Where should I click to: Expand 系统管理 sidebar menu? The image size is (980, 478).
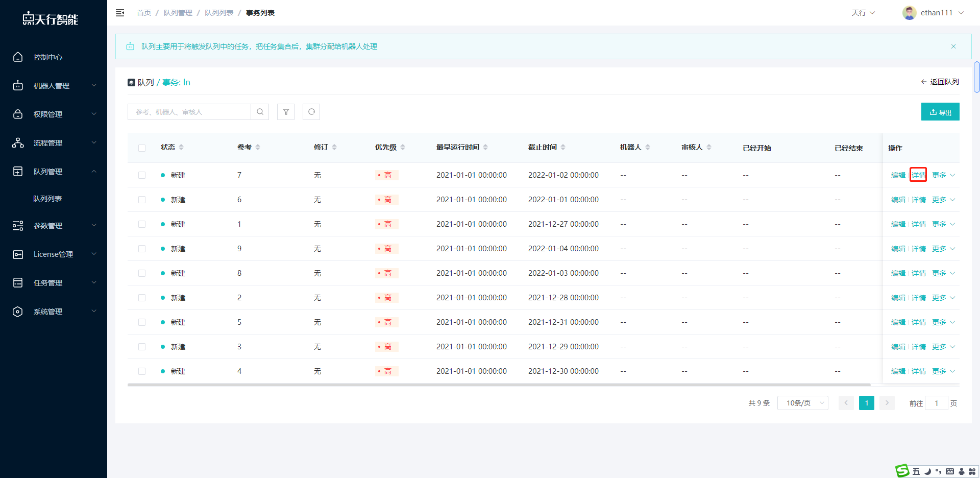pyautogui.click(x=54, y=312)
